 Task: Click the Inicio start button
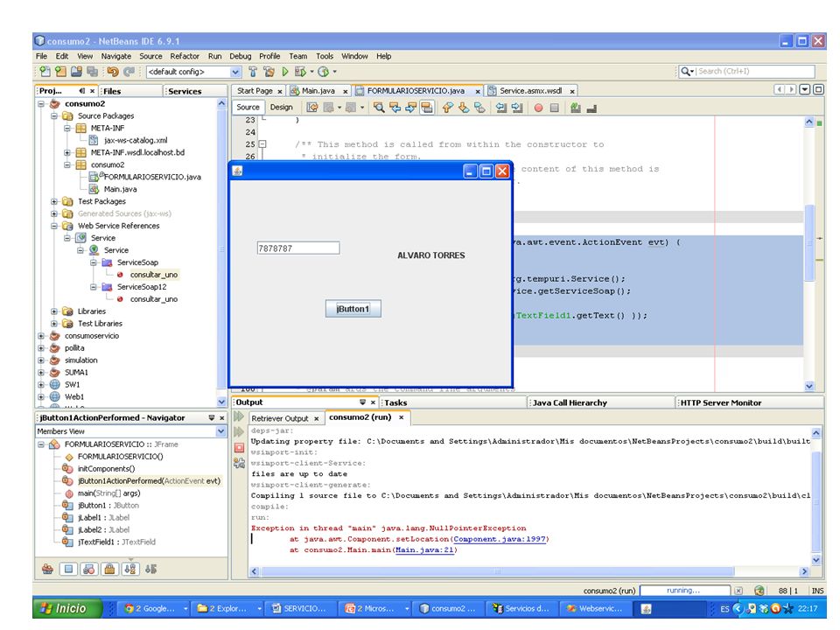point(67,609)
